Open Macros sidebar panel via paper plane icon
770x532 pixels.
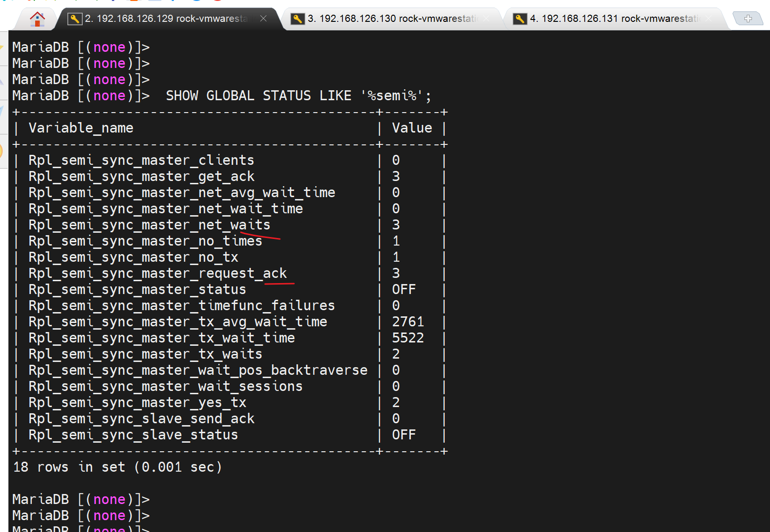pyautogui.click(x=2, y=113)
